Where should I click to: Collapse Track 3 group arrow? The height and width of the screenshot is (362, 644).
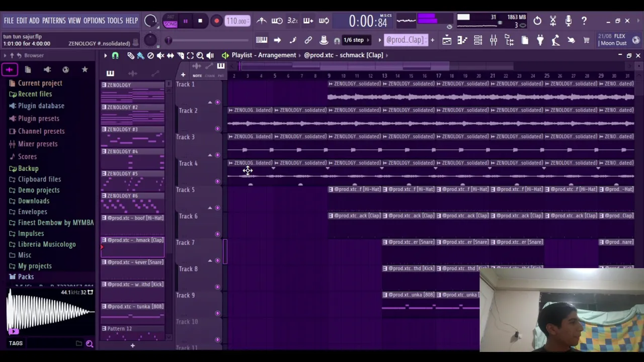[210, 155]
